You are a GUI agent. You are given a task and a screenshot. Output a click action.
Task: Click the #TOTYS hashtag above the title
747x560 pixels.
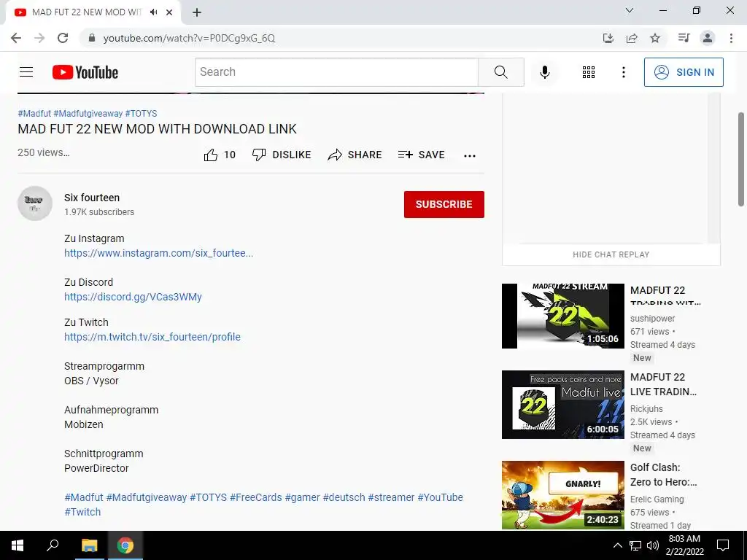tap(141, 113)
